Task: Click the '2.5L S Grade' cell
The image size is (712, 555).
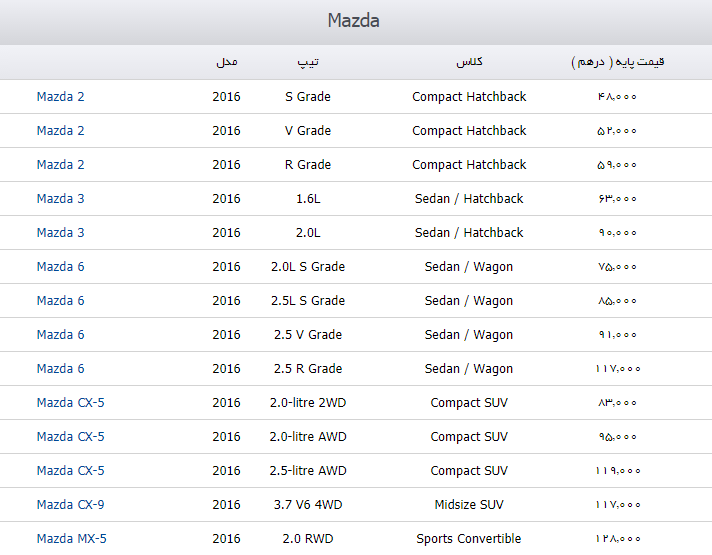Action: pyautogui.click(x=308, y=301)
